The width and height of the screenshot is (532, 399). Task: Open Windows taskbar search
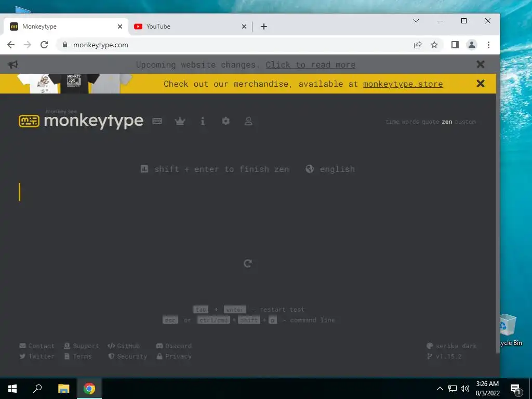[37, 389]
